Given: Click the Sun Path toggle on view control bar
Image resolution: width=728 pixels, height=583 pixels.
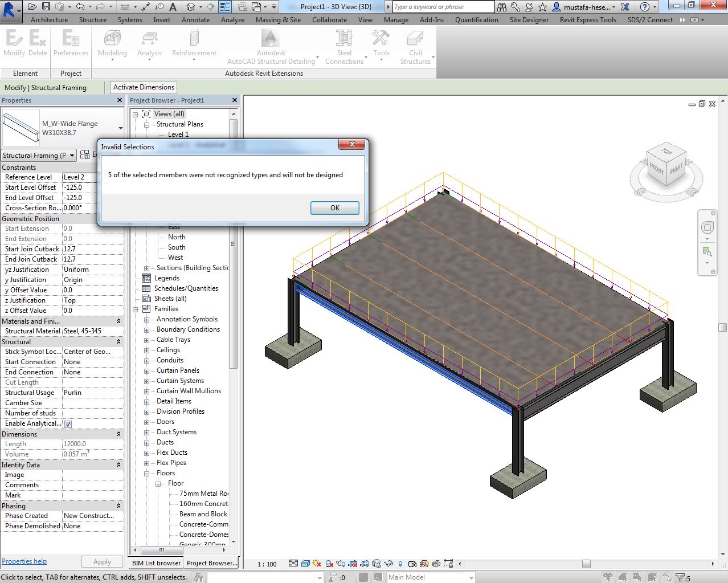Looking at the screenshot, I should point(316,563).
